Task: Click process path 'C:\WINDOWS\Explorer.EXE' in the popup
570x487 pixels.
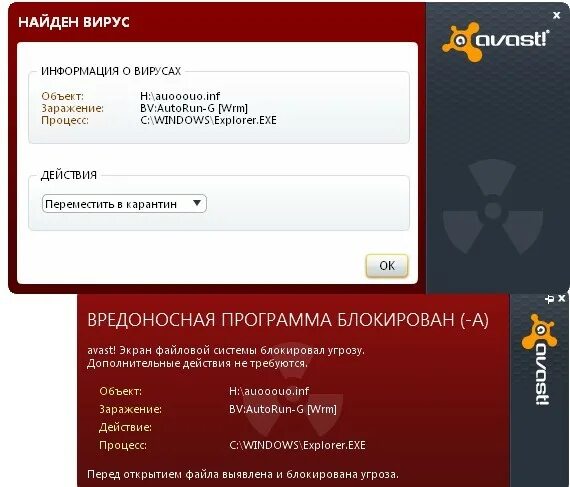Action: (x=297, y=445)
